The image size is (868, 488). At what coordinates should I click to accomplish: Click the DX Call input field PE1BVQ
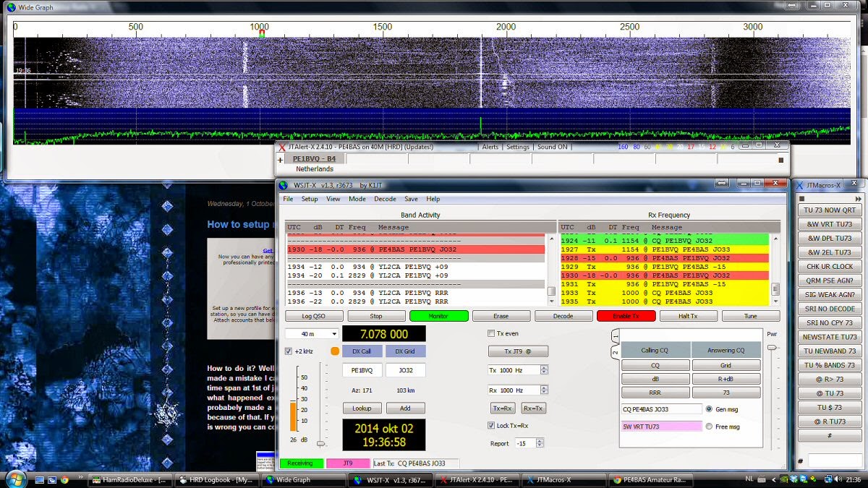click(x=362, y=370)
